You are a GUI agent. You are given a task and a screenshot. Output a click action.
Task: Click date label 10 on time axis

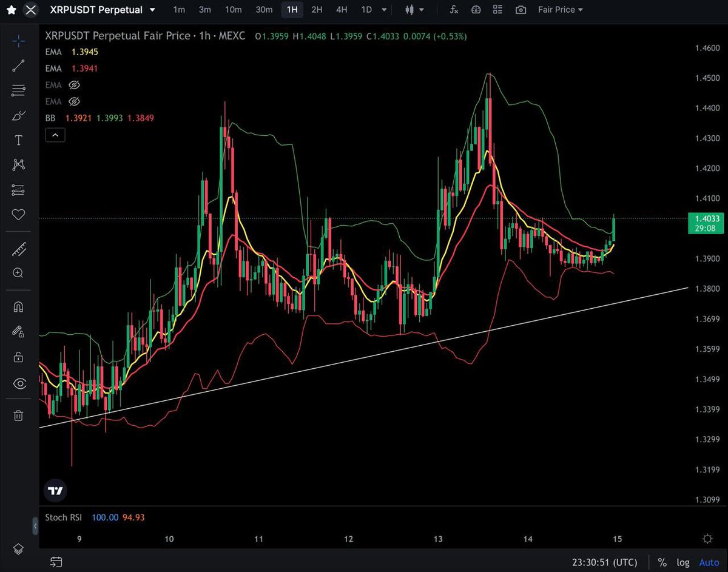coord(169,539)
